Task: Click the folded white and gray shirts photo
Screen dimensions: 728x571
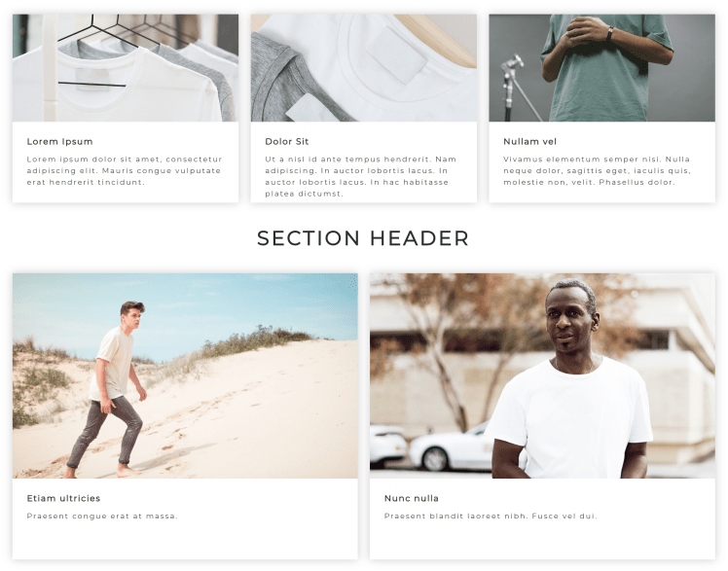Action: tap(364, 68)
